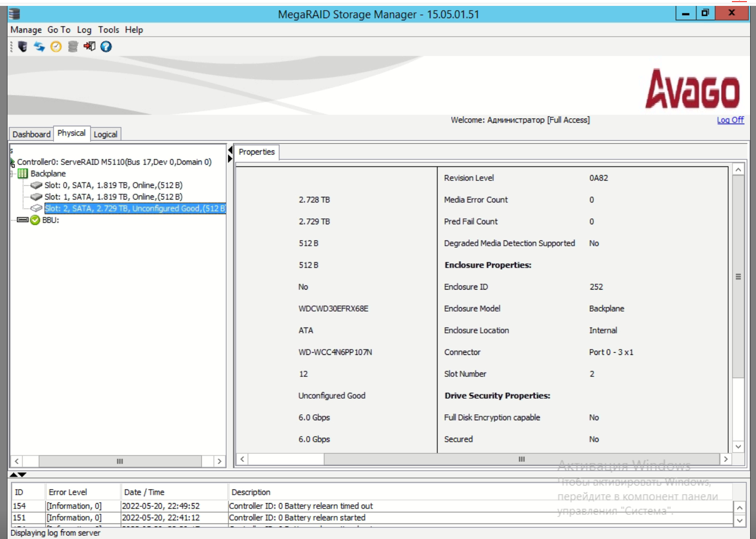756x539 pixels.
Task: Expand log panel using down arrow
Action: [22, 474]
